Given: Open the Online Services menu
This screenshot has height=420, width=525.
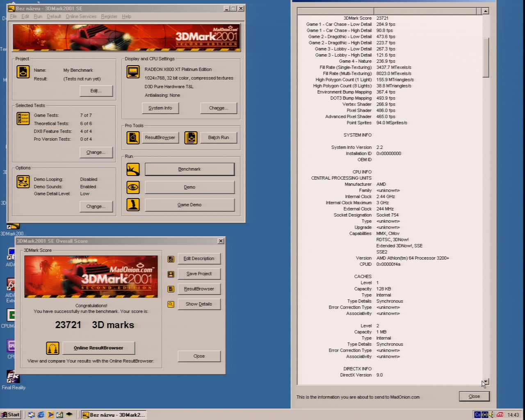Looking at the screenshot, I should tap(81, 16).
